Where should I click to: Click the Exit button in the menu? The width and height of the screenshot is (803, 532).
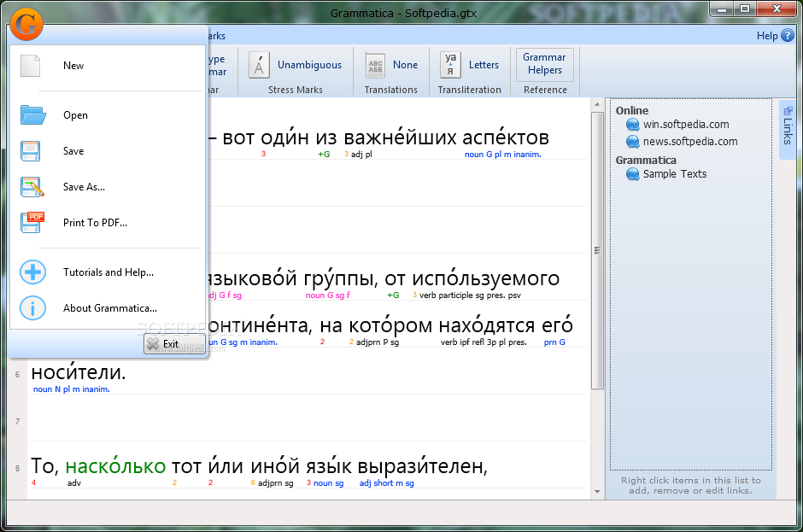(174, 343)
